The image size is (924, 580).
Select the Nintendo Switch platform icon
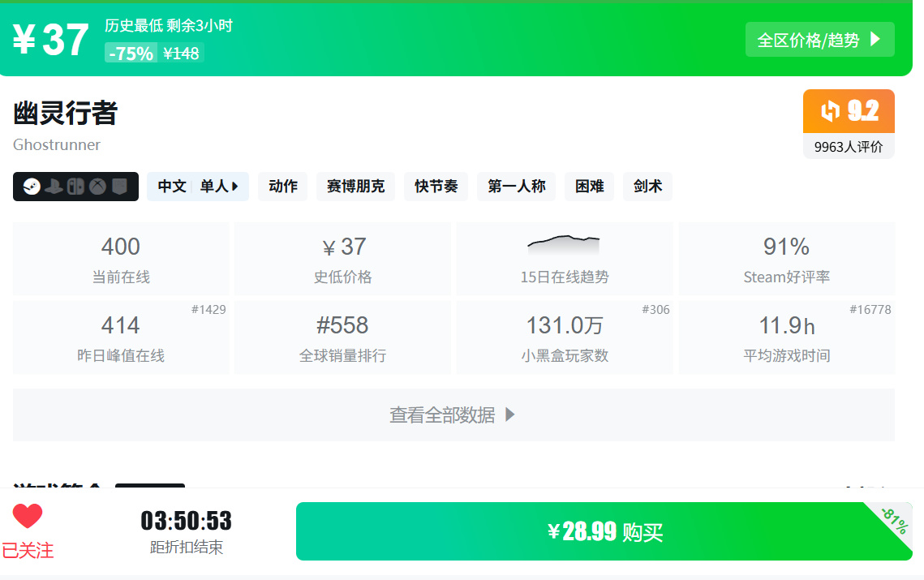click(75, 187)
